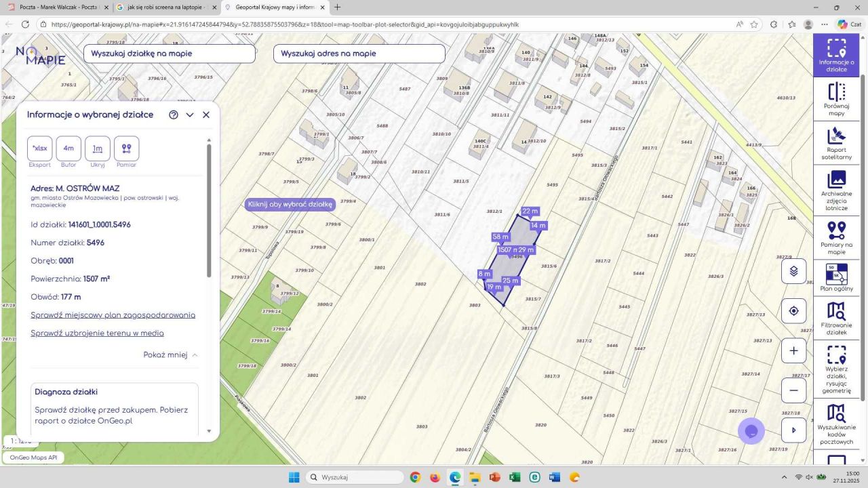Open the Copilot Czat button
The image size is (868, 488).
click(x=849, y=24)
